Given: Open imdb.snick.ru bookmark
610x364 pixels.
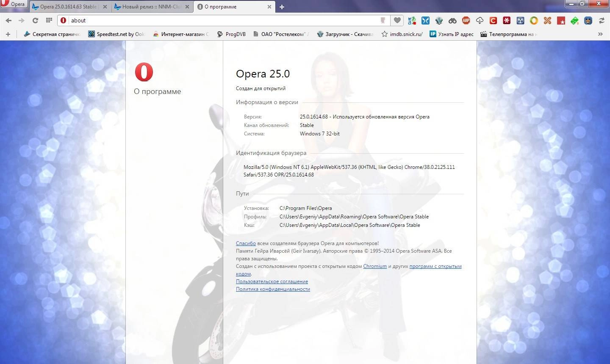Looking at the screenshot, I should click(402, 34).
